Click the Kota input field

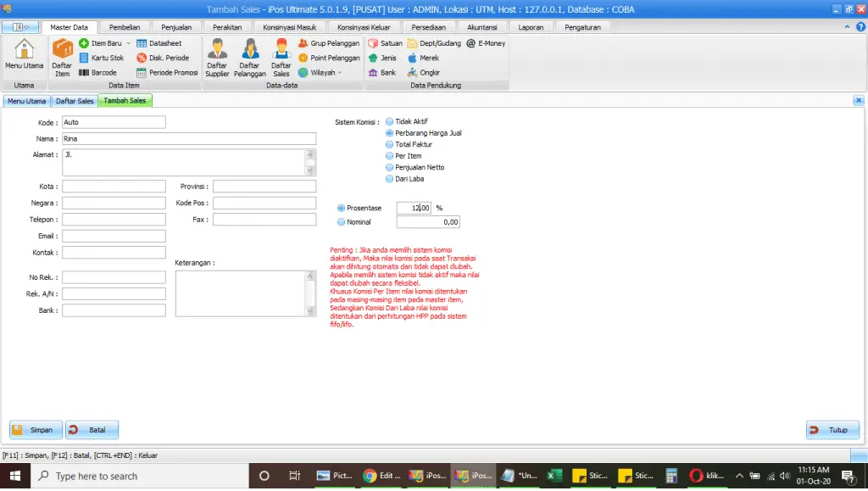(x=114, y=186)
